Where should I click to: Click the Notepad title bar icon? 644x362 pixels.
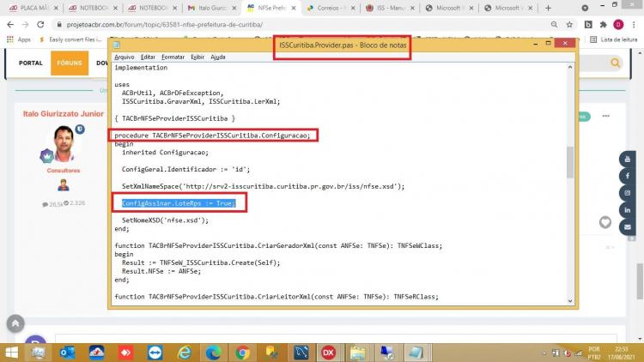coord(117,45)
